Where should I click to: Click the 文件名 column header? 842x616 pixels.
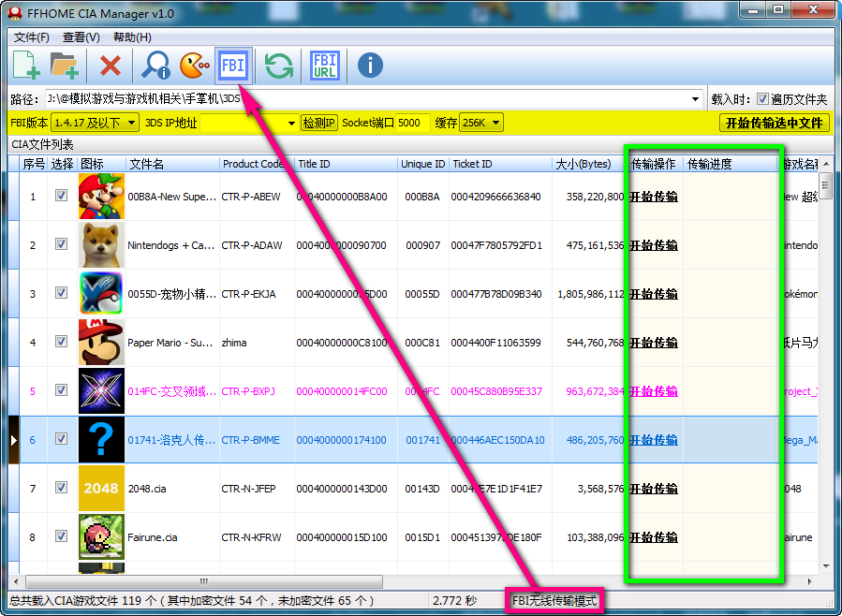point(171,164)
